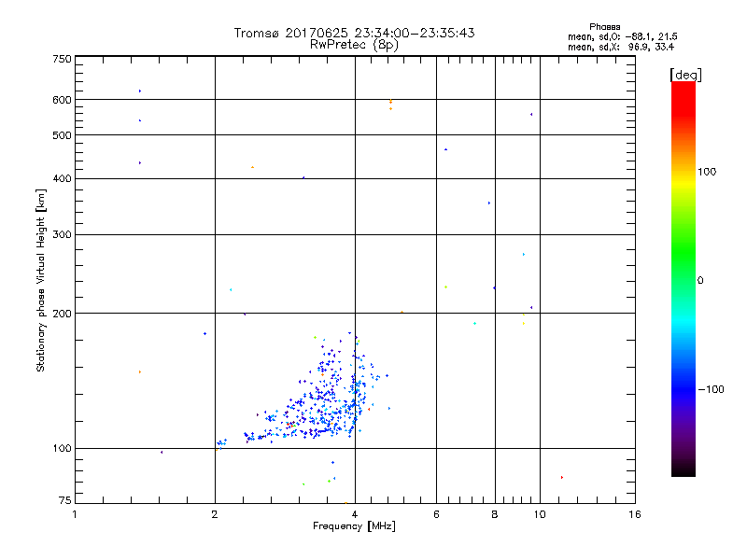Click the x-axis tick label '2'
This screenshot has height=560, width=747.
215,514
